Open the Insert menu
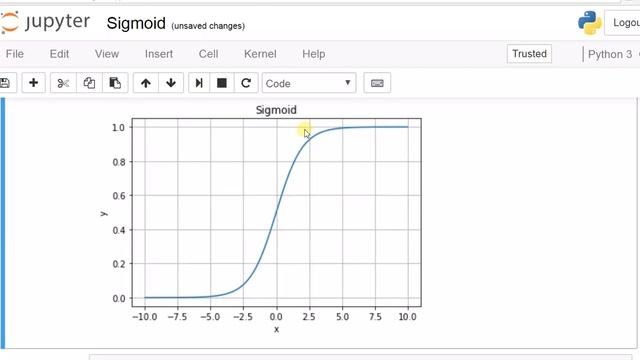 (x=159, y=54)
